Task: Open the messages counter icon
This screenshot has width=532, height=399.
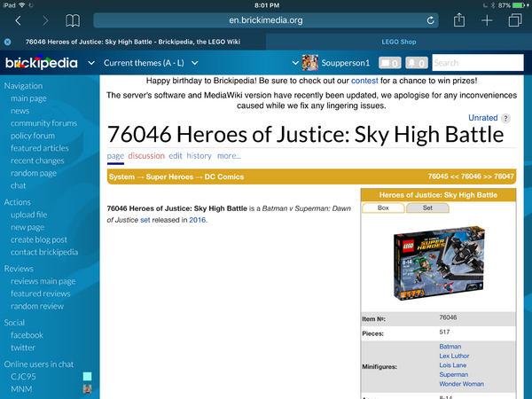Action: [x=390, y=63]
